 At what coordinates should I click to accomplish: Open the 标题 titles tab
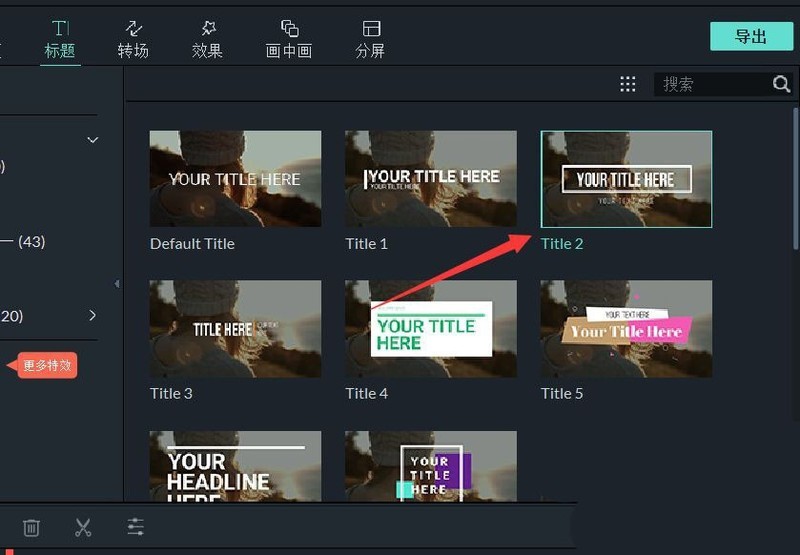60,40
